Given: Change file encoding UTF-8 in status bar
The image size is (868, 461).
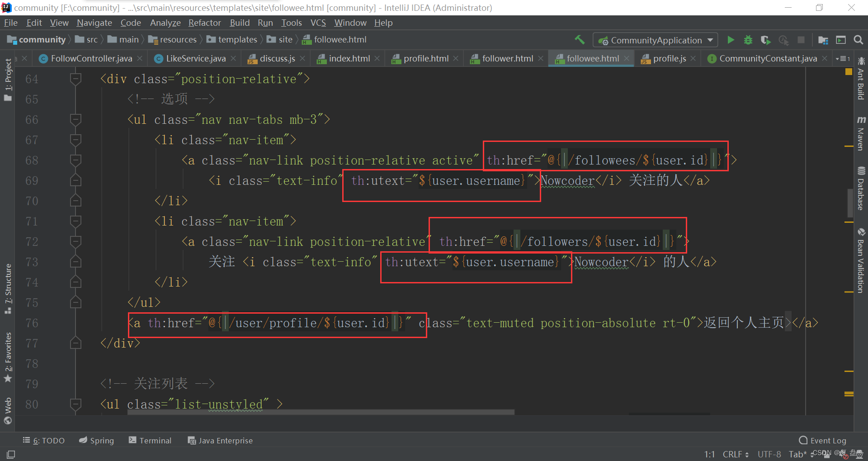Looking at the screenshot, I should pyautogui.click(x=769, y=454).
